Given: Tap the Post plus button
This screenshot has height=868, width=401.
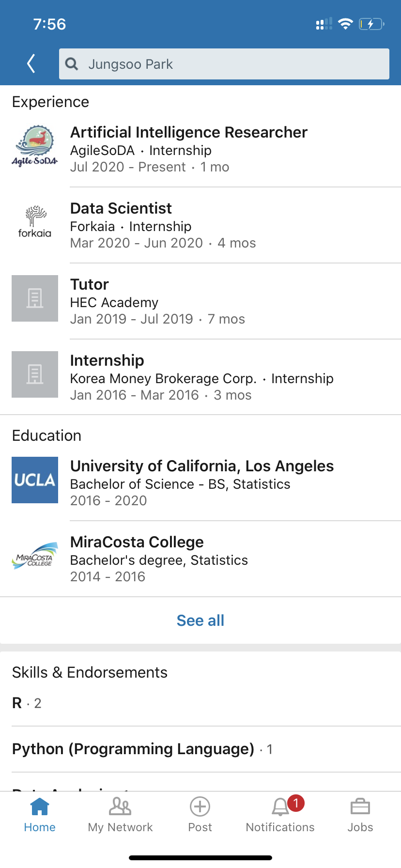Looking at the screenshot, I should point(200,815).
